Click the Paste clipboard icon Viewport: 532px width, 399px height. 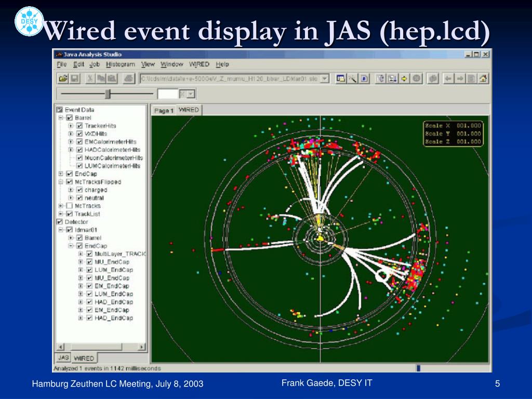[112, 79]
